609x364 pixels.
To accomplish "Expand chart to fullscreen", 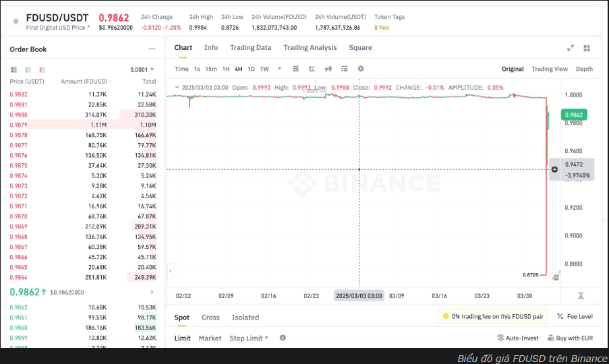I will (571, 48).
